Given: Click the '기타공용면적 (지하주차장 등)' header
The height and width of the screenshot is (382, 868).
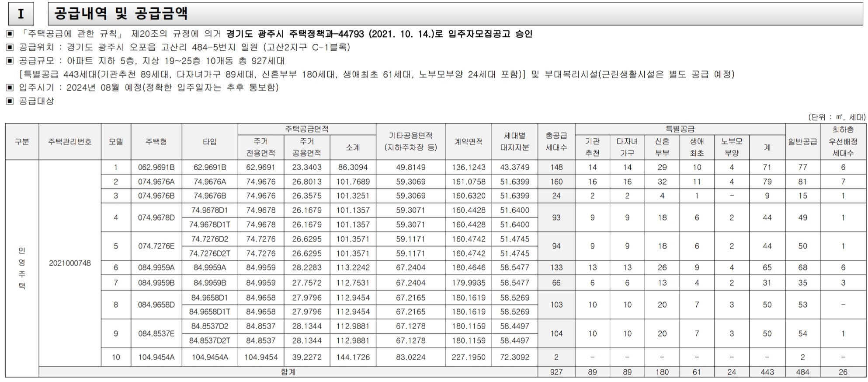Looking at the screenshot, I should 411,142.
